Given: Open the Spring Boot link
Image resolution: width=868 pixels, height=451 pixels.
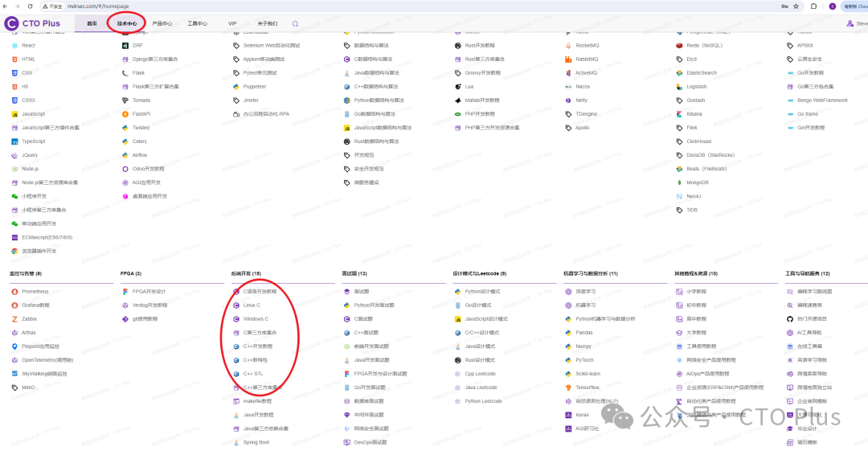Looking at the screenshot, I should (256, 442).
